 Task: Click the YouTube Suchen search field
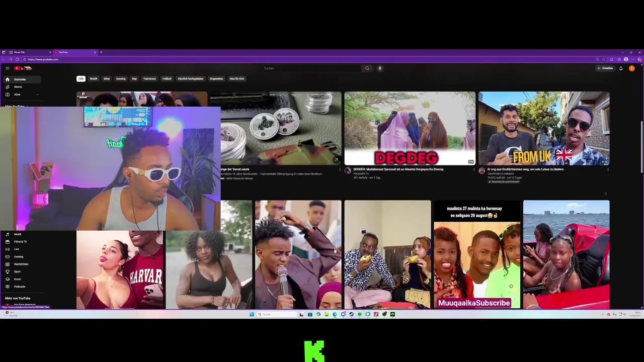point(312,68)
